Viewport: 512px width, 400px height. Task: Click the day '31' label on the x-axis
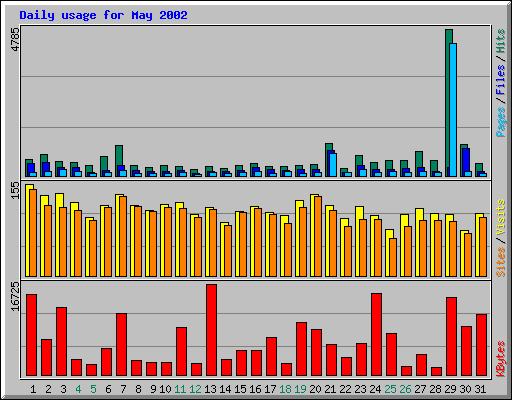point(480,389)
